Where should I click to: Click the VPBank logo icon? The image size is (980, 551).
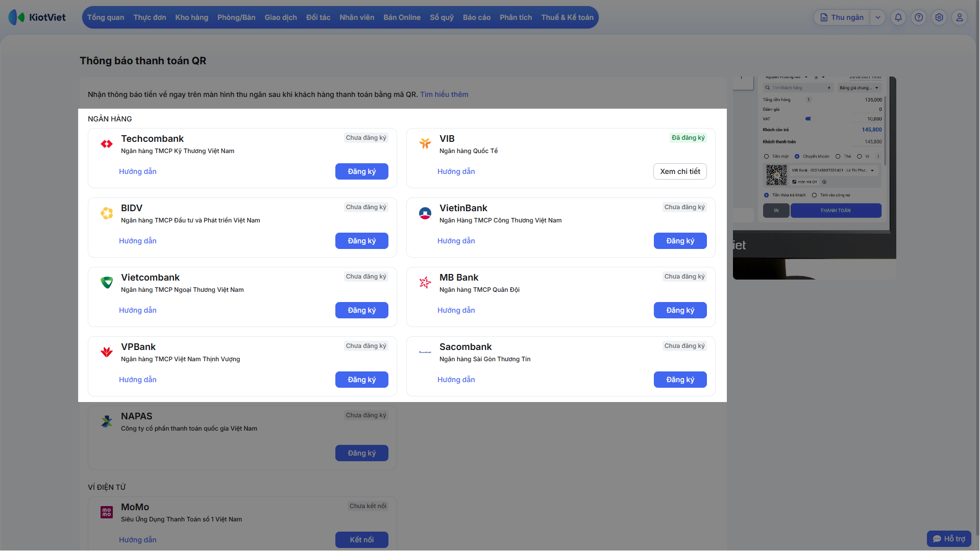pyautogui.click(x=107, y=352)
